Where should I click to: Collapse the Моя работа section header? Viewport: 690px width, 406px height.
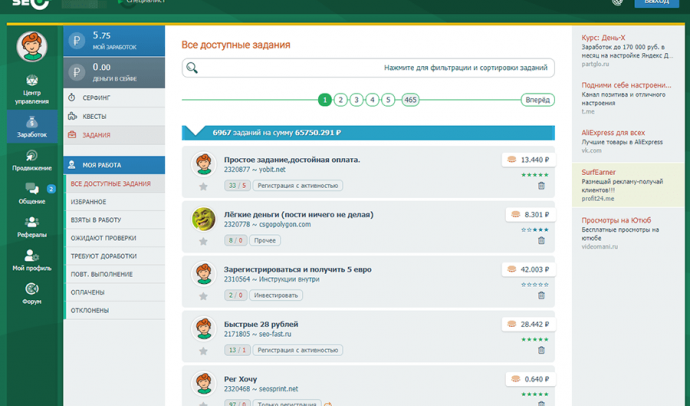114,165
